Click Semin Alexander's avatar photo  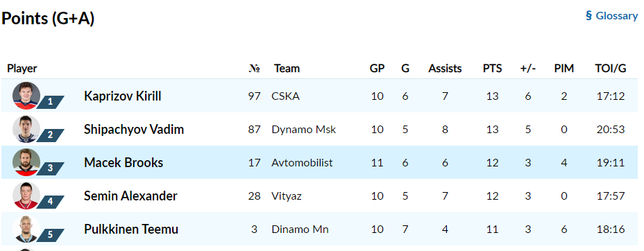(x=26, y=196)
